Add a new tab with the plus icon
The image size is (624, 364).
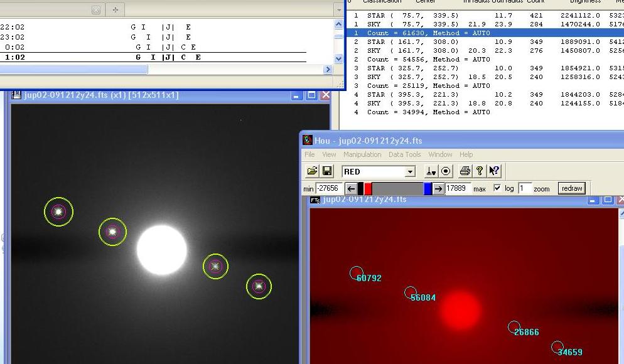coord(116,9)
